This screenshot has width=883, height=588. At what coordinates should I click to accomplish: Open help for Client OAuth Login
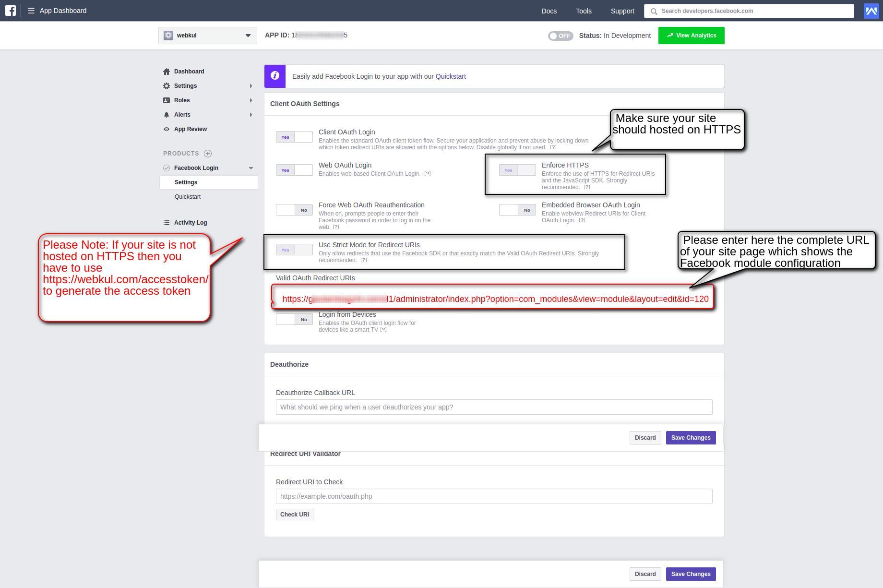(x=553, y=147)
